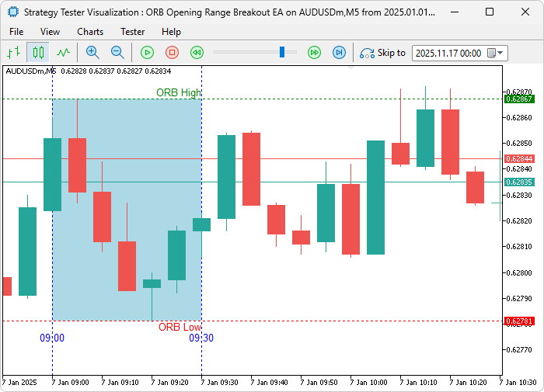The width and height of the screenshot is (544, 392).
Task: Zoom out of the chart
Action: click(x=117, y=53)
